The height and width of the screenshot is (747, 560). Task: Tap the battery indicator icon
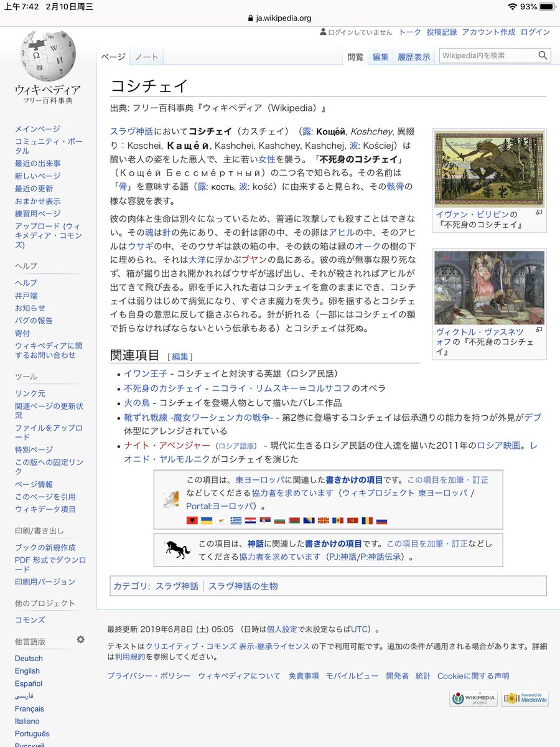point(547,6)
